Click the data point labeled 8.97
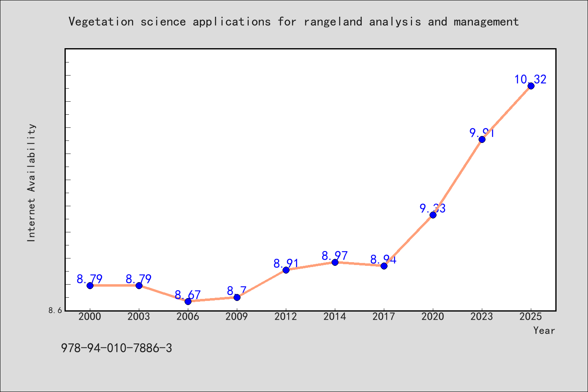Viewport: 588px width, 392px height. (x=335, y=262)
